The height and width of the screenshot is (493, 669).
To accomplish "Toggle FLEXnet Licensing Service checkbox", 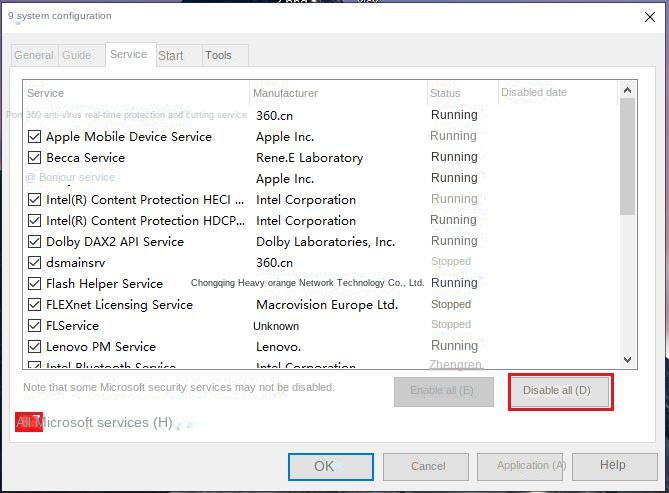I will click(34, 305).
